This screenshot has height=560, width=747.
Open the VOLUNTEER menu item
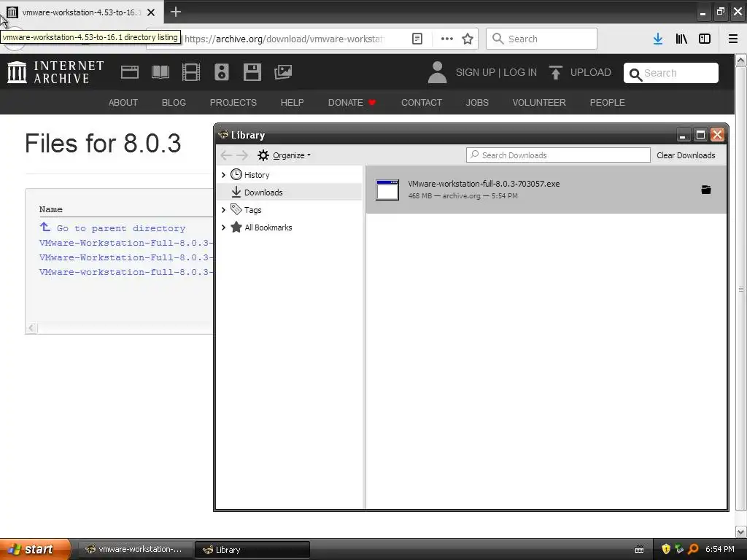click(539, 102)
